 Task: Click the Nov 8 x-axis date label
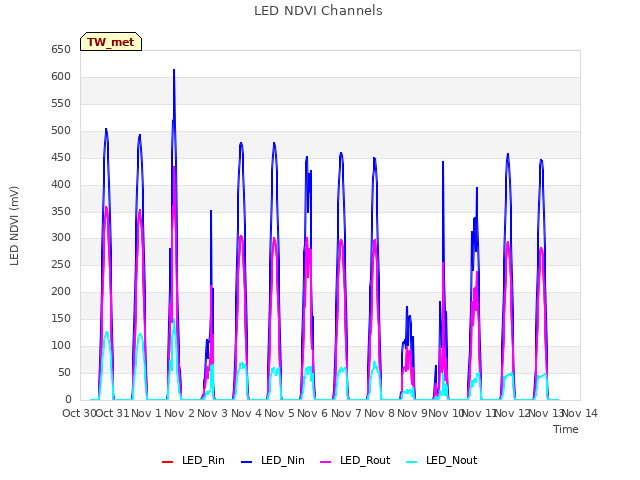380,413
